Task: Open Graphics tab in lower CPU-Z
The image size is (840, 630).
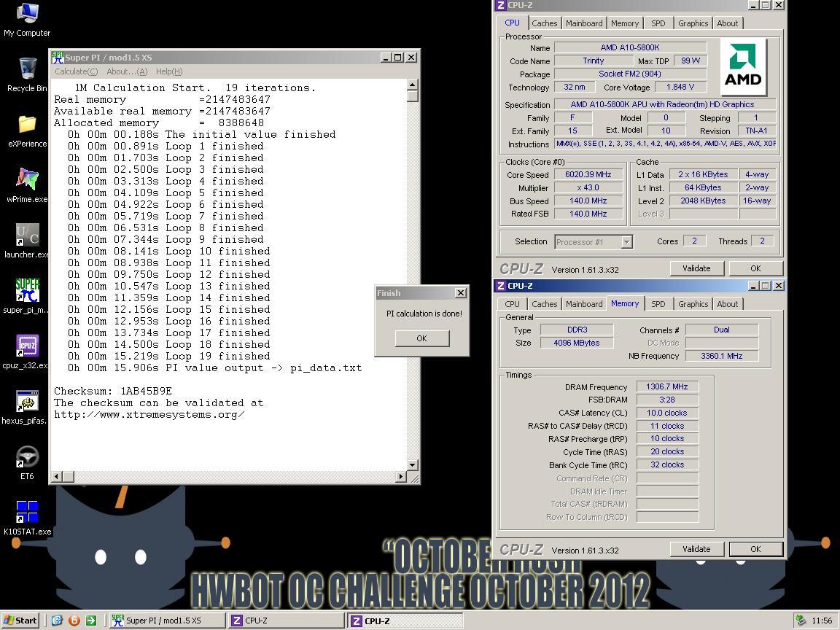Action: [x=693, y=304]
